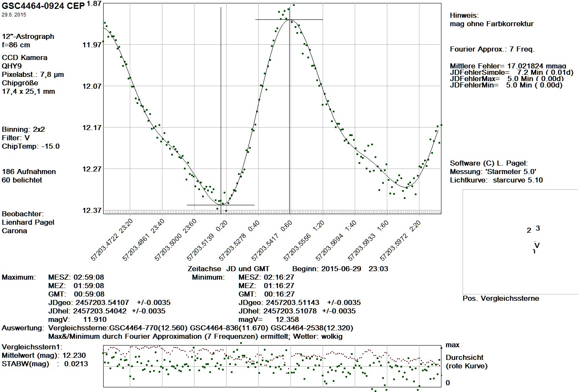Click Maximum 'MESZ: 02:59:08' value
The width and height of the screenshot is (578, 392).
coord(76,277)
